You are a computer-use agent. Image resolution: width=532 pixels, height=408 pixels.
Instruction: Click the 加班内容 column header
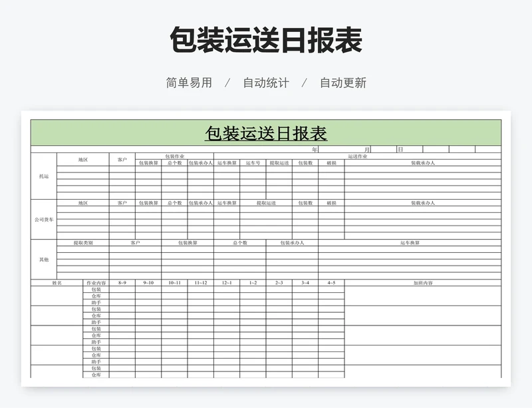[x=422, y=283]
